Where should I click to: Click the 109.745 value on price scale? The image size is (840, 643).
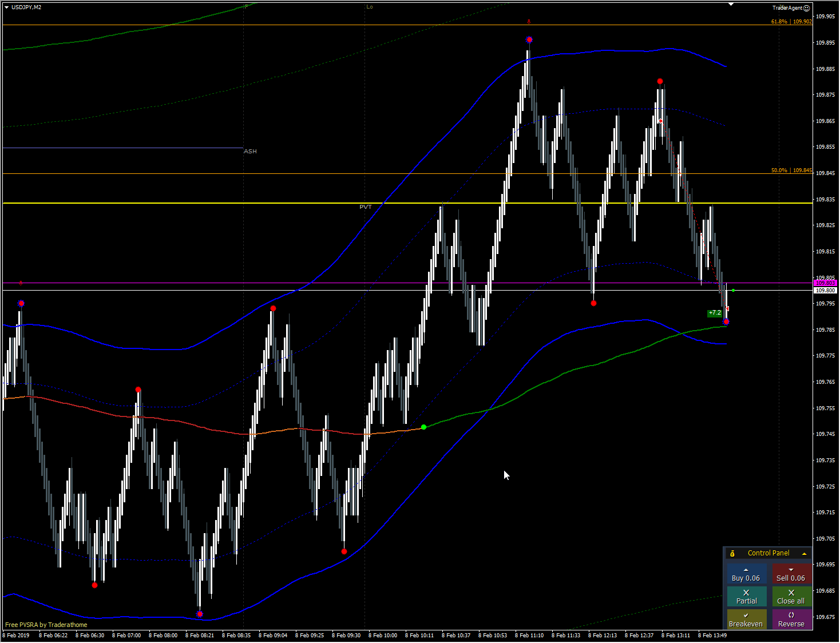click(825, 434)
